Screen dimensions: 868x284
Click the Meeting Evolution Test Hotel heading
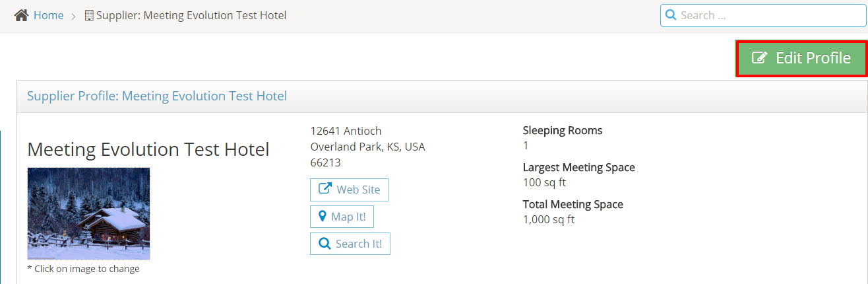point(148,150)
